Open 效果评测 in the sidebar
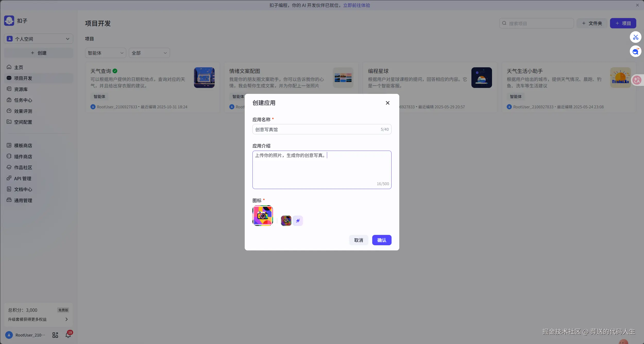 [39, 111]
